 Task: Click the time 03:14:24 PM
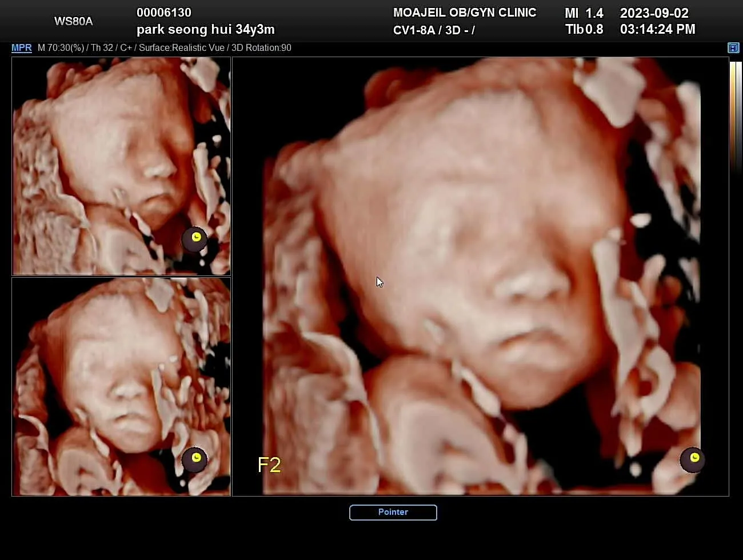coord(658,29)
